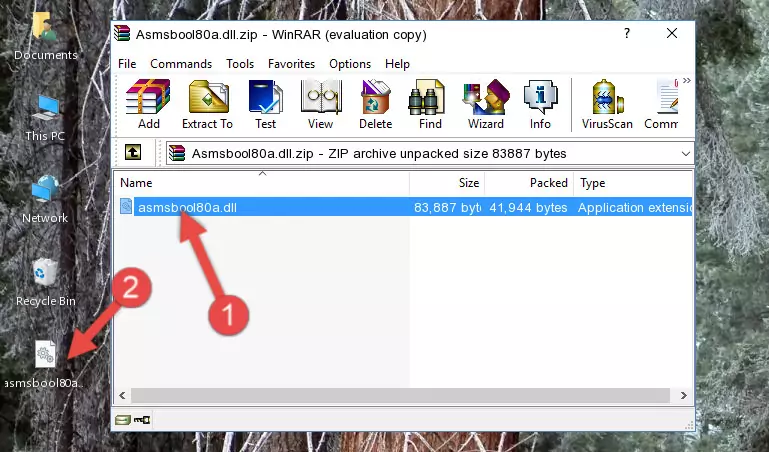Viewport: 769px width, 452px height.
Task: Click the Extract To toolbar icon
Action: click(207, 104)
